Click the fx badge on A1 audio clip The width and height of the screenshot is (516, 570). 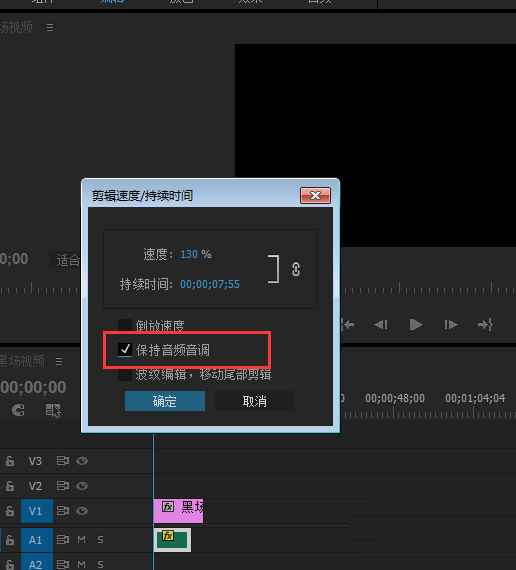point(168,535)
